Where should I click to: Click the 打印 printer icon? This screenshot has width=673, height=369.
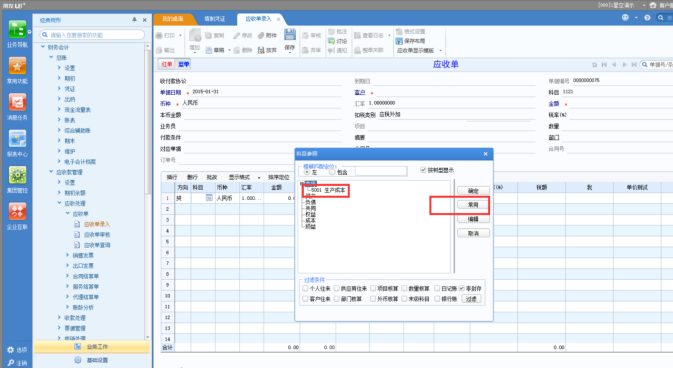159,35
